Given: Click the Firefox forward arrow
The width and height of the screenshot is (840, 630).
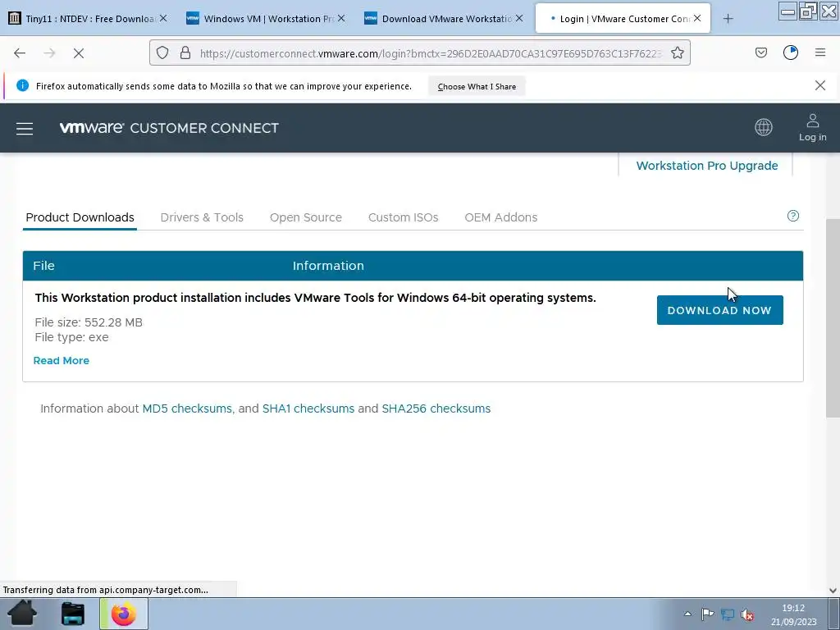Looking at the screenshot, I should click(49, 53).
